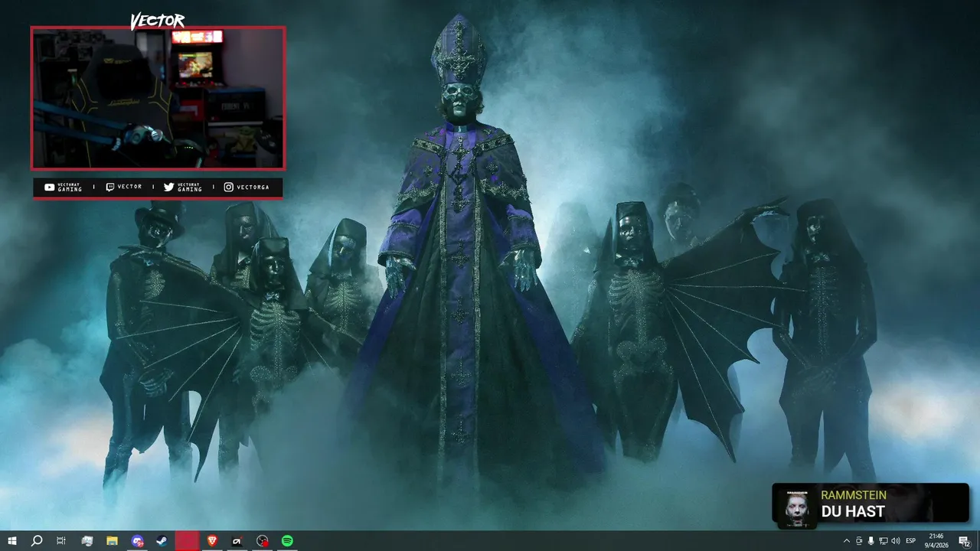The width and height of the screenshot is (980, 551).
Task: Open Steam from the taskbar
Action: pos(162,541)
